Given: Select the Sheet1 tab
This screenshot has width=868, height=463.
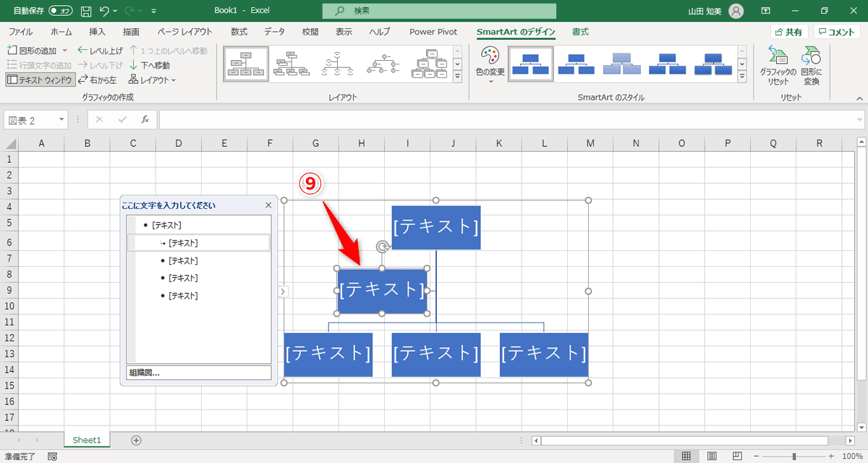Looking at the screenshot, I should [x=87, y=440].
